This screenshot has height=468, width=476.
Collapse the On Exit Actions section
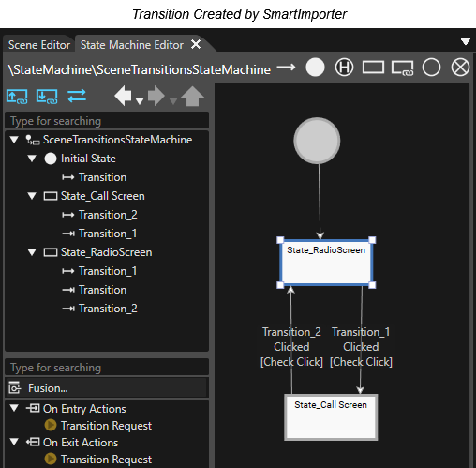point(14,442)
